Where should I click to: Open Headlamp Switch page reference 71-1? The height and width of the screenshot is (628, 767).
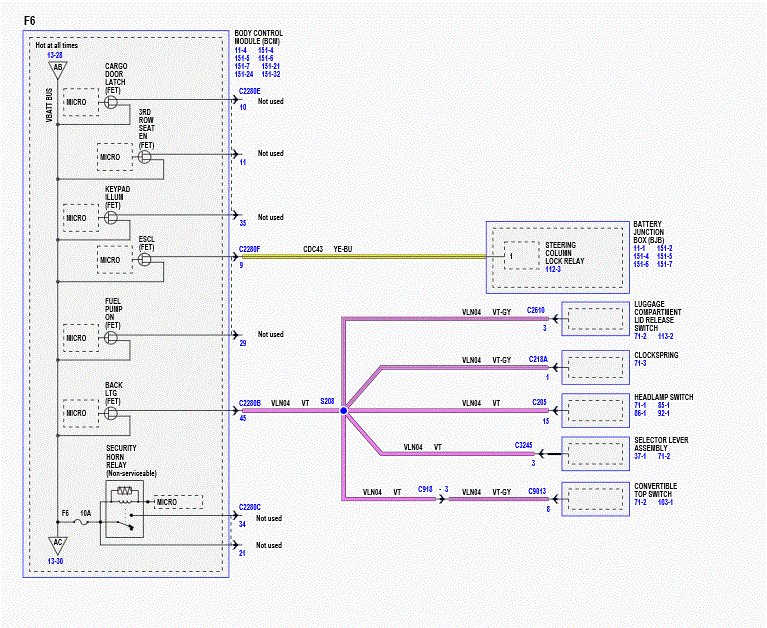pyautogui.click(x=640, y=405)
